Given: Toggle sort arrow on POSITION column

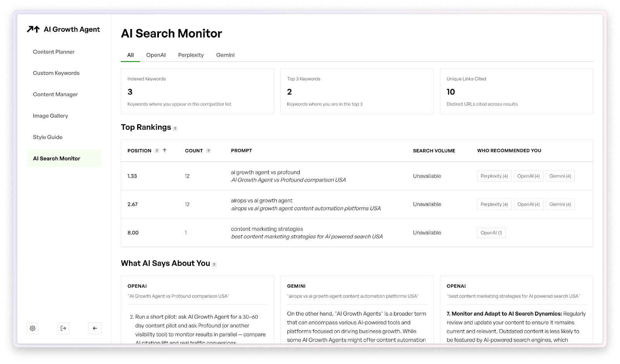Looking at the screenshot, I should [165, 151].
